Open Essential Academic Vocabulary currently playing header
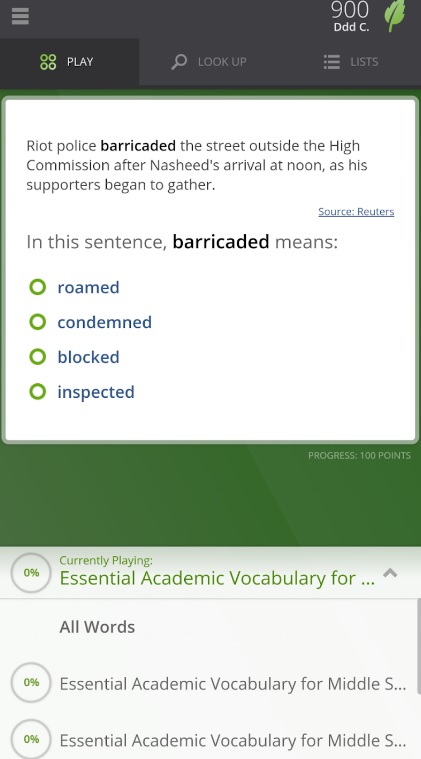The image size is (421, 759). click(x=217, y=578)
